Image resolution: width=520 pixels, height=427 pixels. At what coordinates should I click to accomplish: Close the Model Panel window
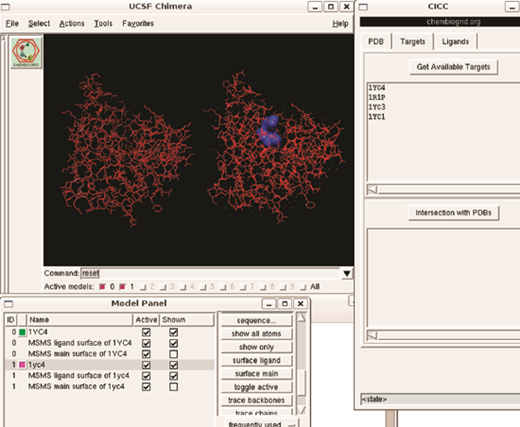pos(300,304)
